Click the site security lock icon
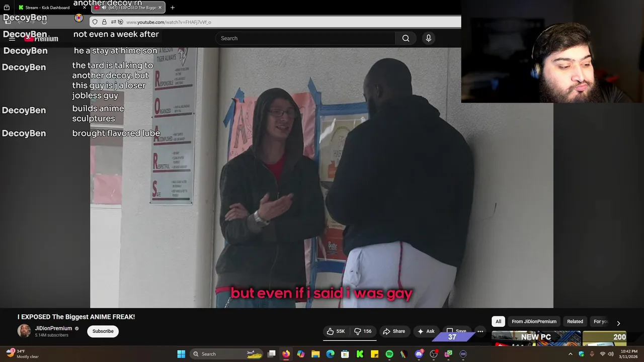This screenshot has height=362, width=644. tap(104, 22)
